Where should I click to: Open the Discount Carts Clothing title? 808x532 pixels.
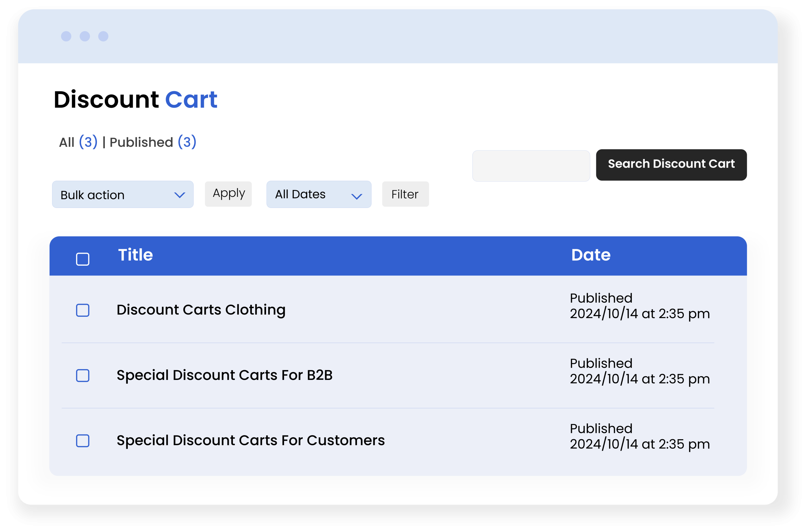(201, 310)
